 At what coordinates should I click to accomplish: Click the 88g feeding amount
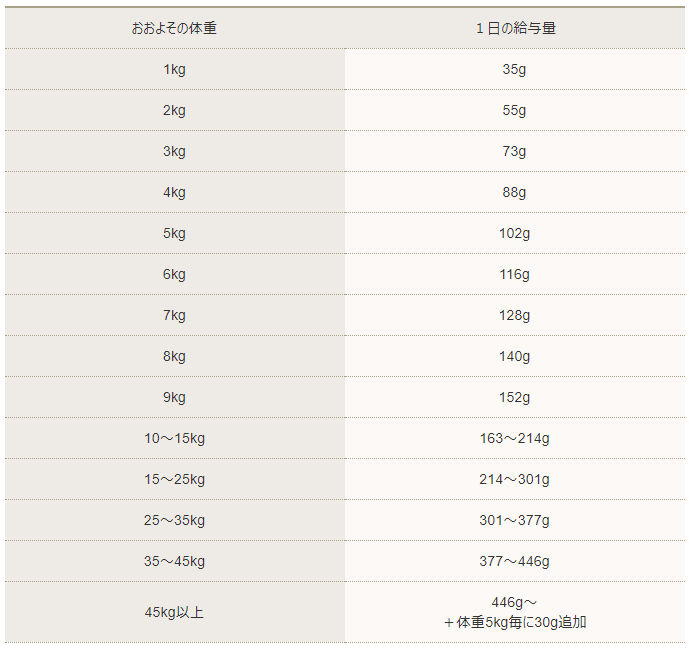click(x=515, y=192)
